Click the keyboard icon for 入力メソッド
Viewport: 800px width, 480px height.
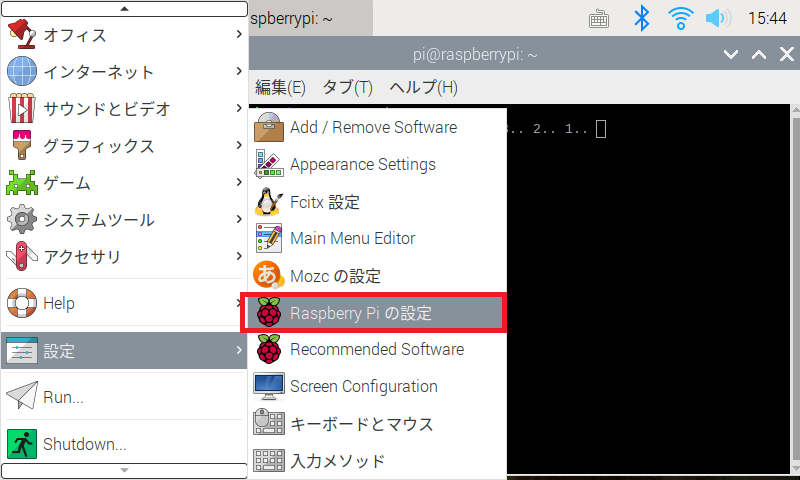[269, 460]
